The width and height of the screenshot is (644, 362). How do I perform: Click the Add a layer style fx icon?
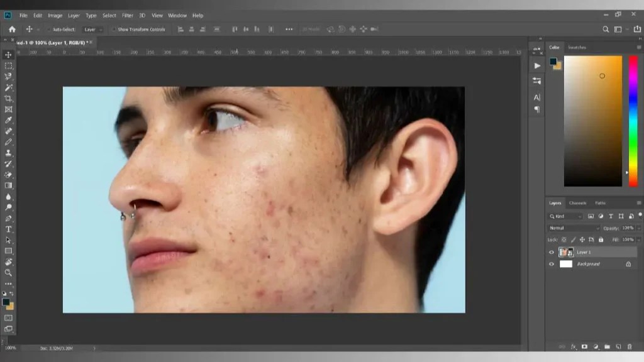(574, 346)
